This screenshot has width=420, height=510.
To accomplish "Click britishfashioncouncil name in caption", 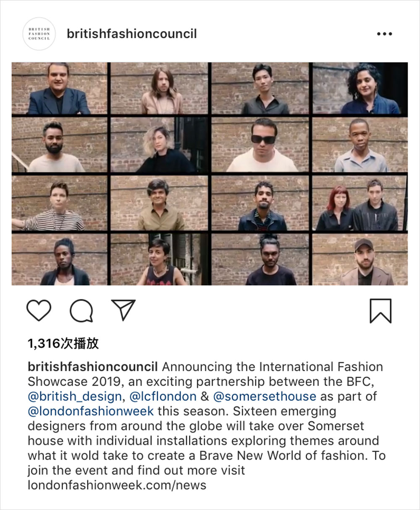I will pyautogui.click(x=92, y=367).
